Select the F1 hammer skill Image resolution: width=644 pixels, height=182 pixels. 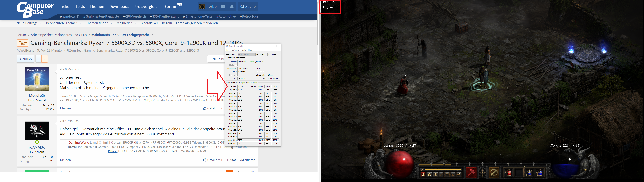coord(471,173)
